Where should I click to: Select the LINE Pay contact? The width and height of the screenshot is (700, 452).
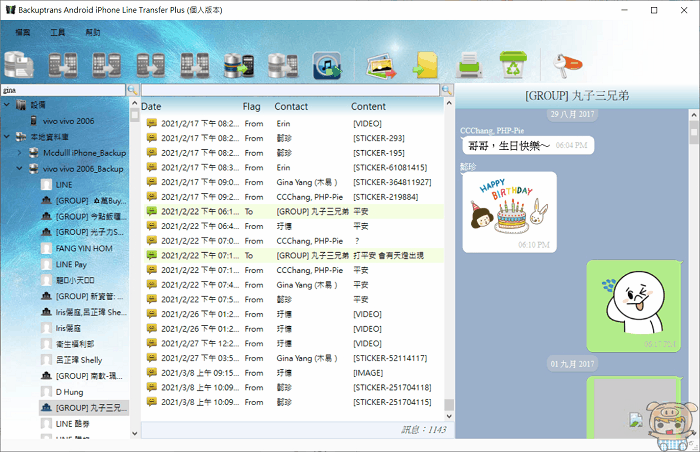point(71,264)
